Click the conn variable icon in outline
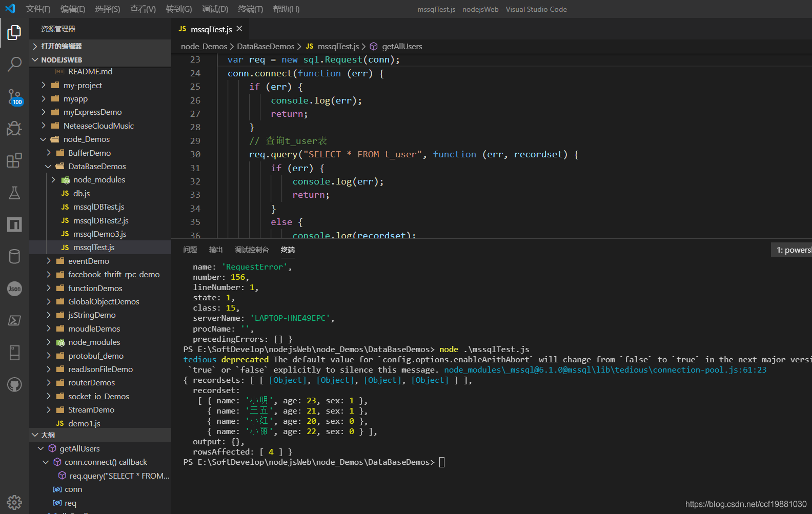The image size is (812, 514). point(57,489)
